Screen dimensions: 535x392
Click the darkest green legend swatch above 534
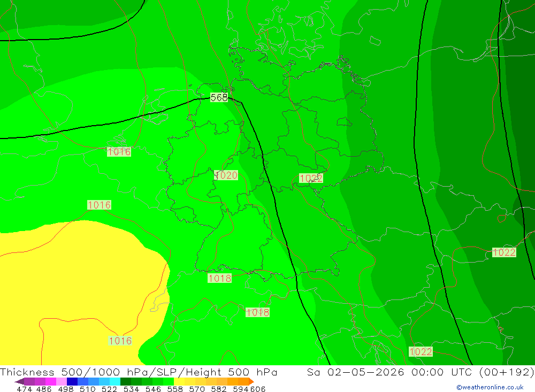click(x=126, y=381)
